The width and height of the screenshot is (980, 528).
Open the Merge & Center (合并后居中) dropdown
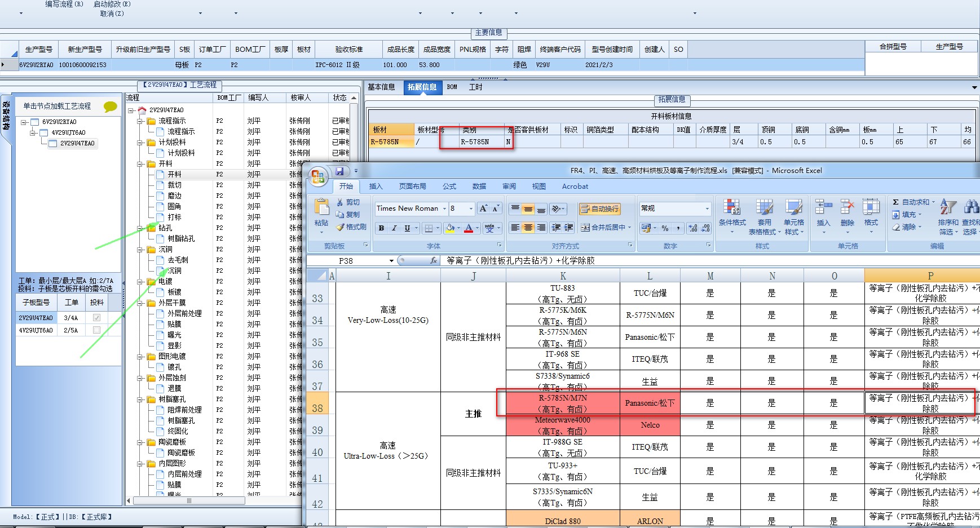629,228
